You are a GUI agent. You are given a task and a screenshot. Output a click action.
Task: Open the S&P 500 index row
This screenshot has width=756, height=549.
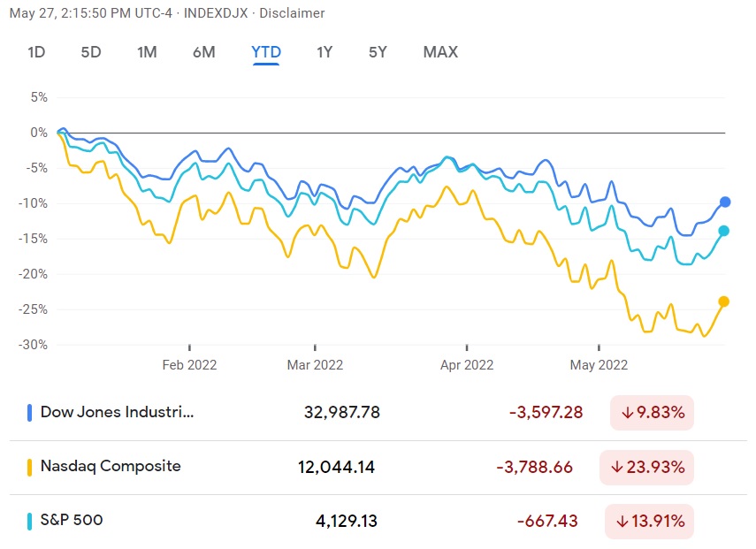(x=72, y=520)
